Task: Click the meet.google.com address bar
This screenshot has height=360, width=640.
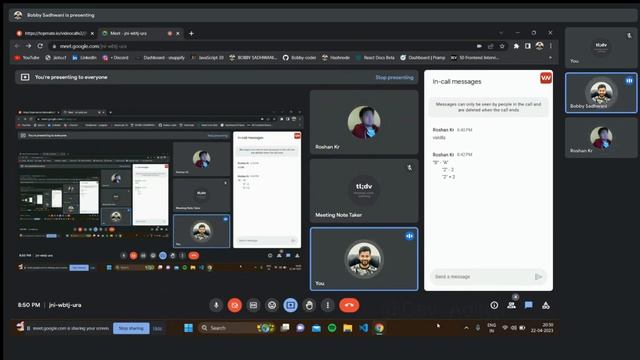Action: [x=261, y=47]
